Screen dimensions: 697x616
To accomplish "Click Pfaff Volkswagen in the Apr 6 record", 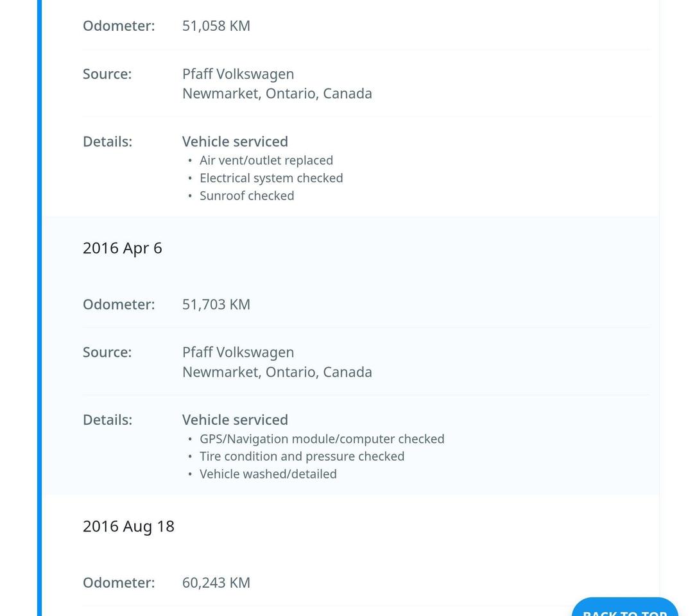I will (x=238, y=353).
